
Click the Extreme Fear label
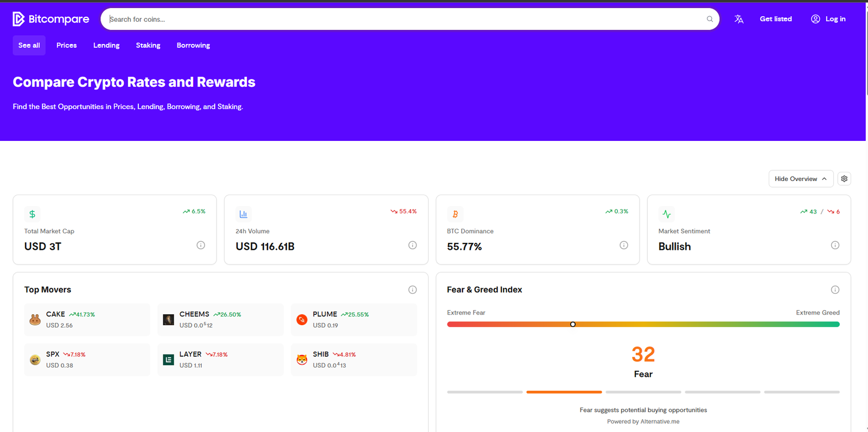pos(466,313)
